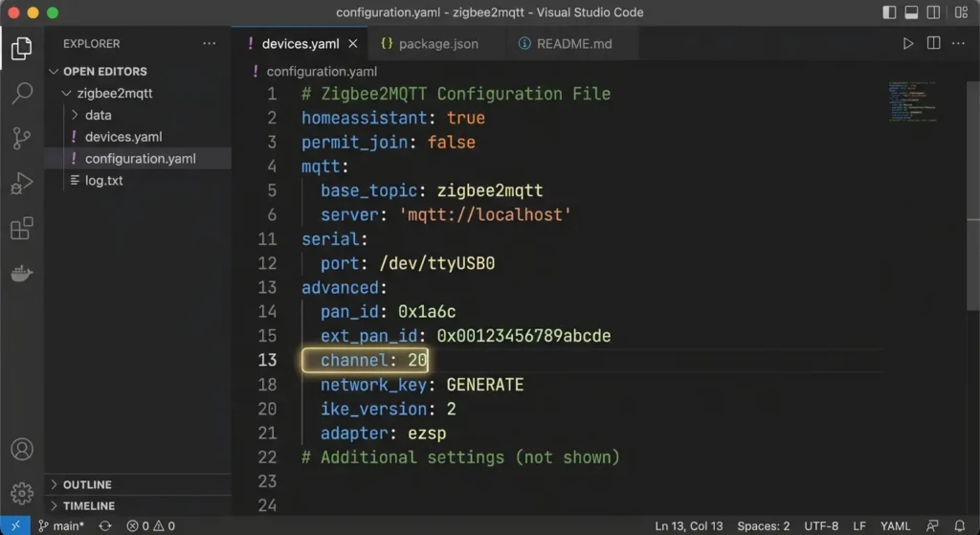
Task: Switch to the package.json tab
Action: click(x=437, y=44)
